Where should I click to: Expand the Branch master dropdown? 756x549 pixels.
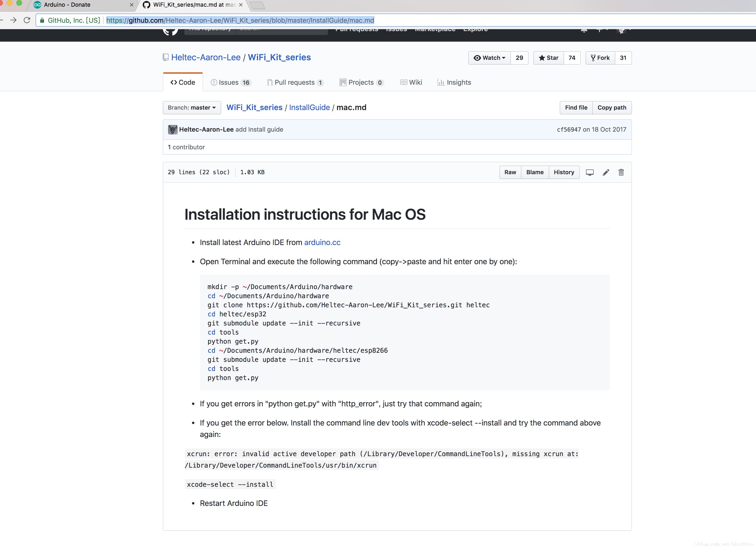pos(191,107)
